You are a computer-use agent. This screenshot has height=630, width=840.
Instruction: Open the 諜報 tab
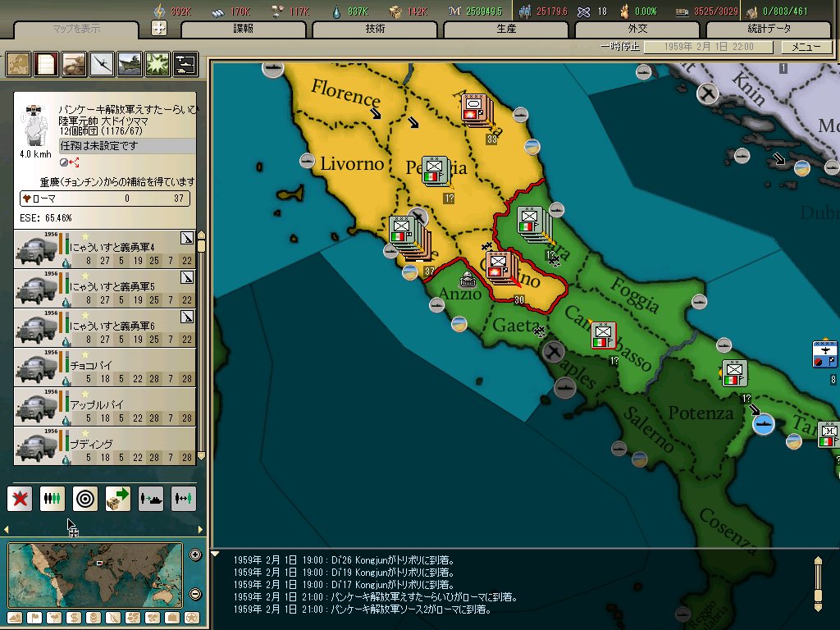[x=243, y=29]
